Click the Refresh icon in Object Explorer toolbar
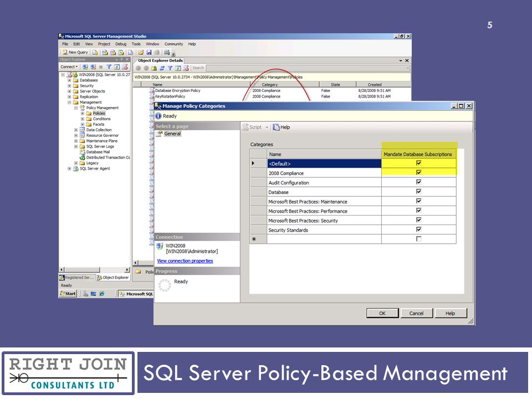This screenshot has width=532, height=399. coord(117,67)
